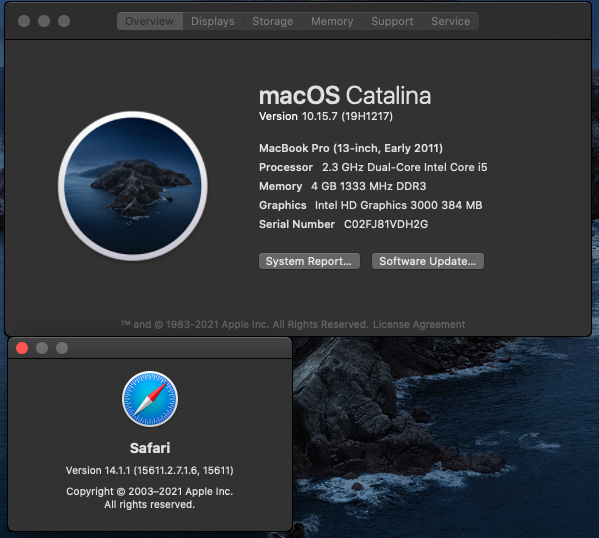Select the Memory tab
Image resolution: width=599 pixels, height=538 pixels.
coord(332,21)
